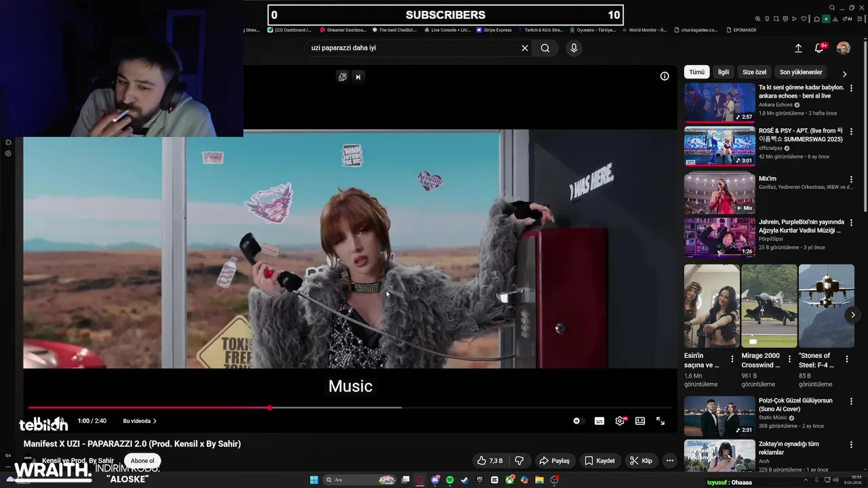
Task: Open Live Console bookmark
Action: 447,30
